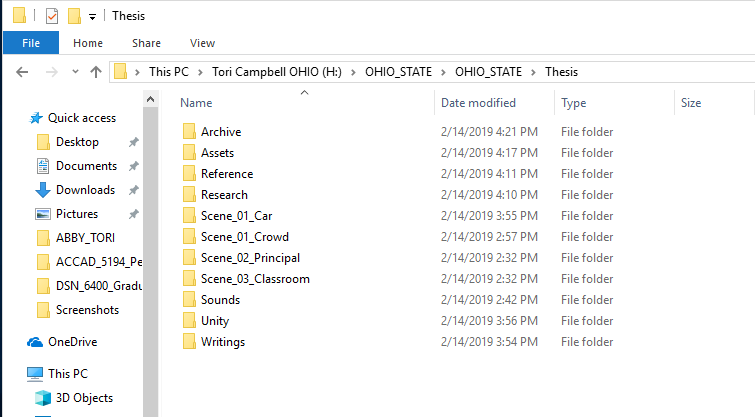Click the Up one level arrow
Screen dimensions: 755x417
click(96, 72)
